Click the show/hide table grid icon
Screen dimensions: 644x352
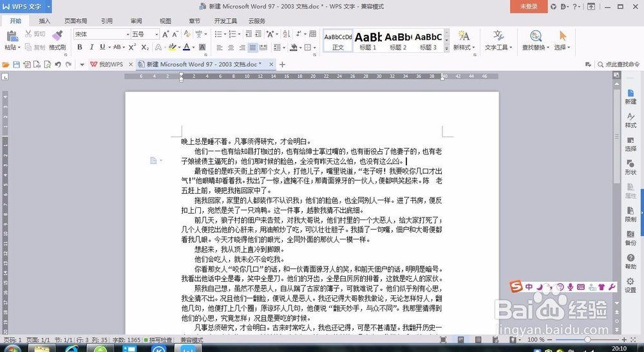coord(312,34)
